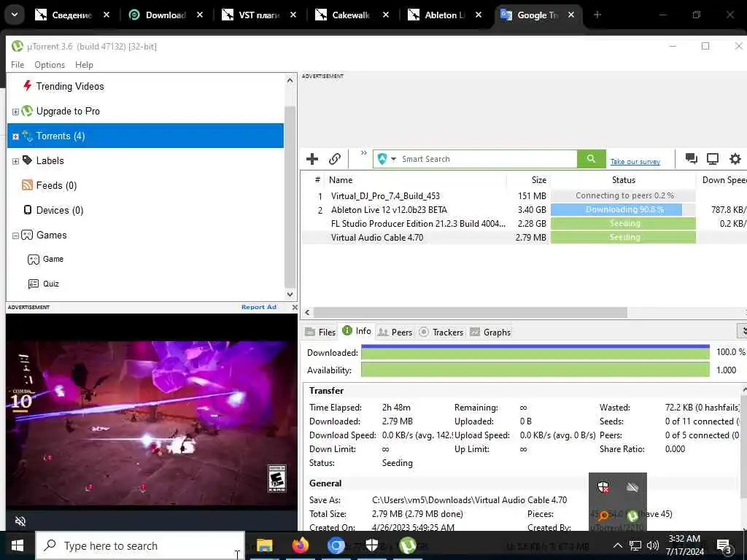Open File Explorer from taskbar
747x560 pixels.
264,545
